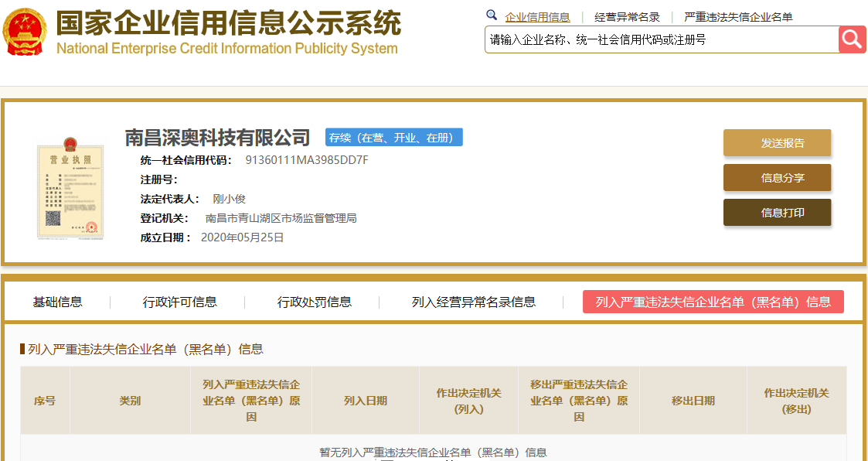Click the 作出决定机关(列入) column header

point(469,401)
